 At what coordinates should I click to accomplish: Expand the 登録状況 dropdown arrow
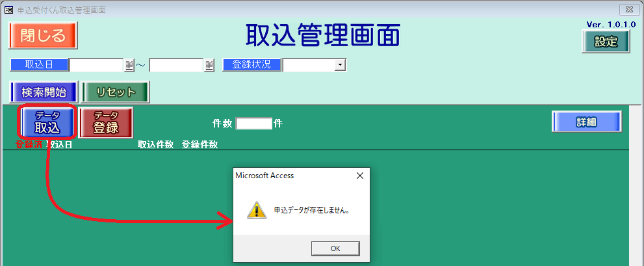[x=340, y=65]
